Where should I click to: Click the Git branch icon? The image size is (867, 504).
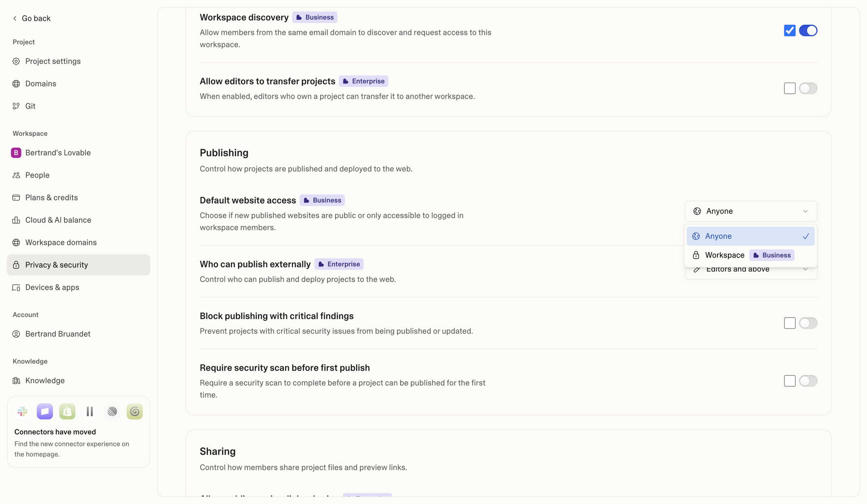coord(16,106)
